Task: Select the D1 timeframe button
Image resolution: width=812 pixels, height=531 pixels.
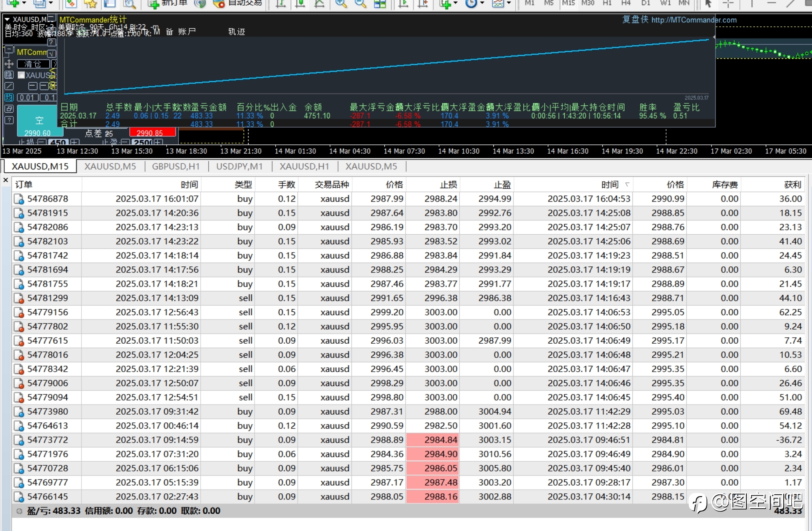Action: click(646, 3)
